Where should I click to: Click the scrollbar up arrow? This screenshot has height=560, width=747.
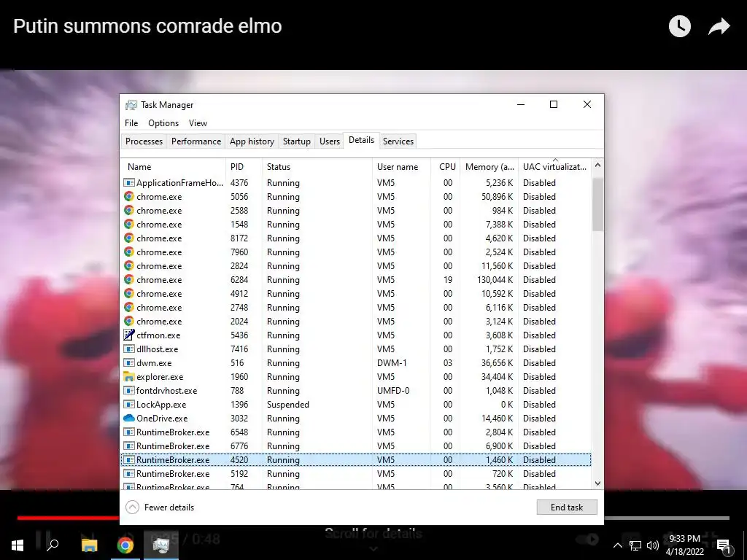pyautogui.click(x=598, y=166)
